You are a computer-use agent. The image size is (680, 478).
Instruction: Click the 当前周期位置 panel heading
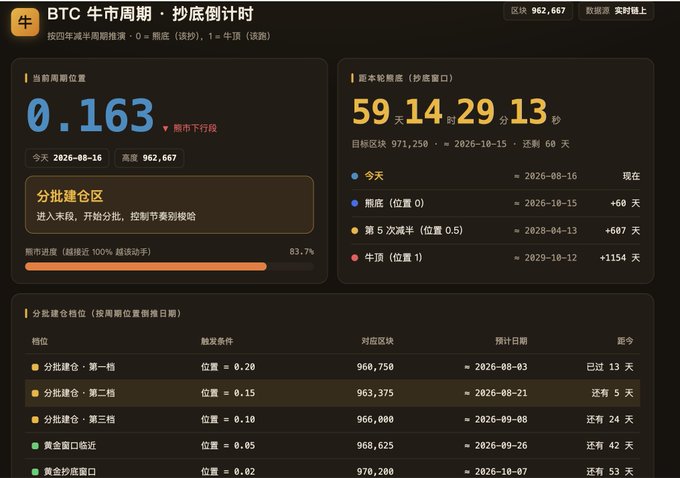pyautogui.click(x=59, y=79)
